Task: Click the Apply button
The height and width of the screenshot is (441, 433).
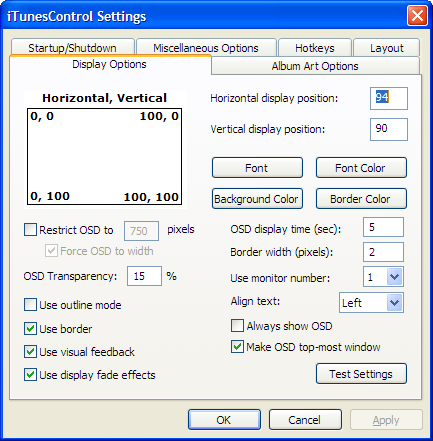Action: tap(386, 420)
